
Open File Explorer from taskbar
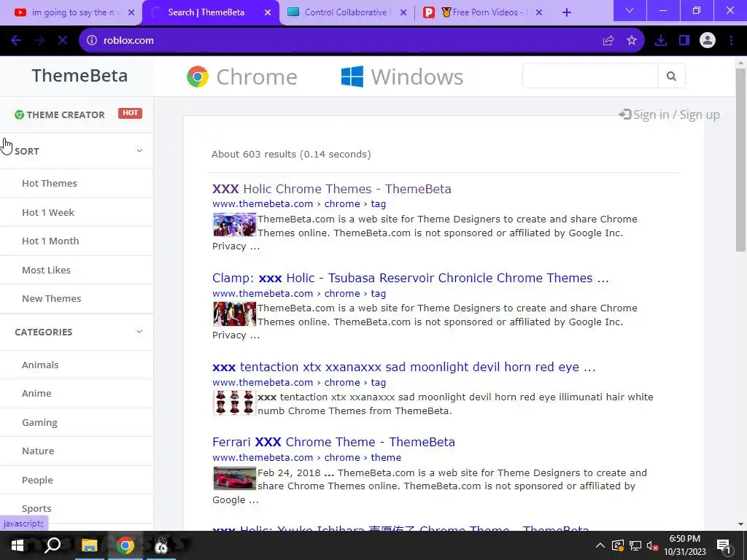click(89, 545)
